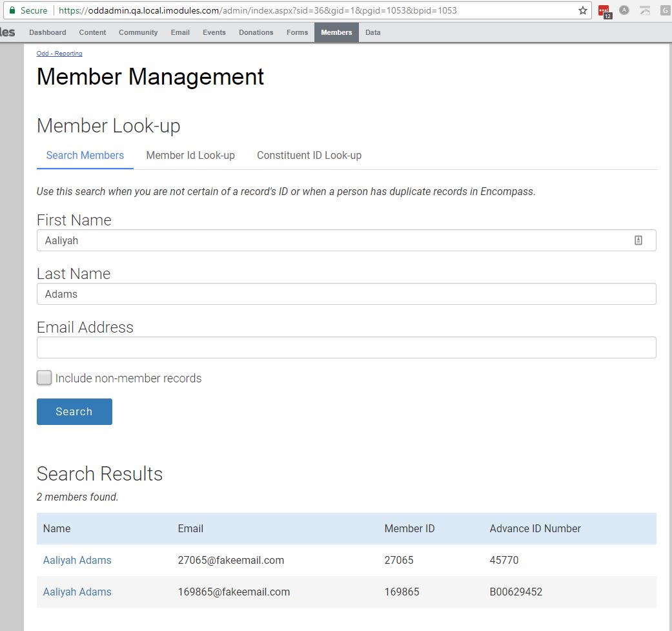Select the Email menu item
The width and height of the screenshot is (672, 631).
pos(180,32)
